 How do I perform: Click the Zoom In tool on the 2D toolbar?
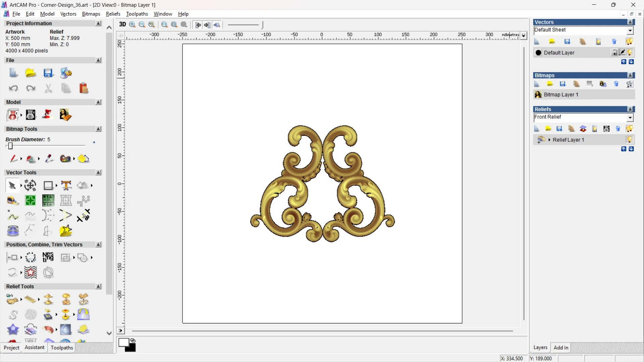click(132, 25)
